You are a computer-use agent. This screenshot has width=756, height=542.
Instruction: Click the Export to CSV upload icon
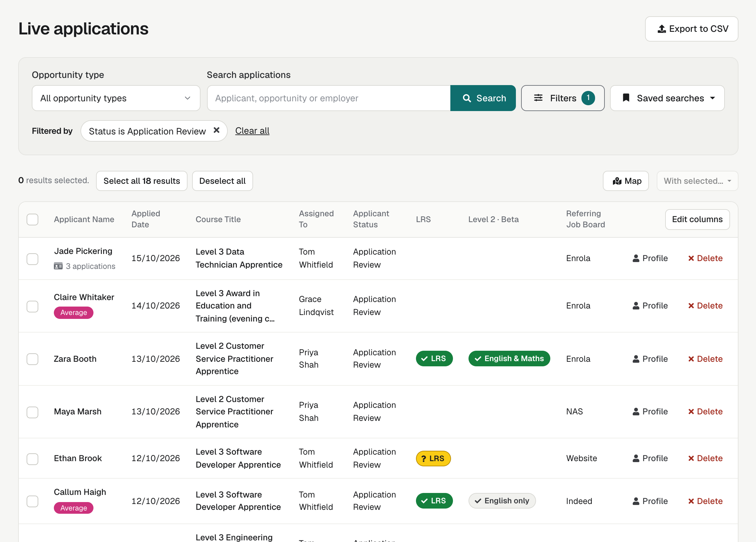click(661, 29)
